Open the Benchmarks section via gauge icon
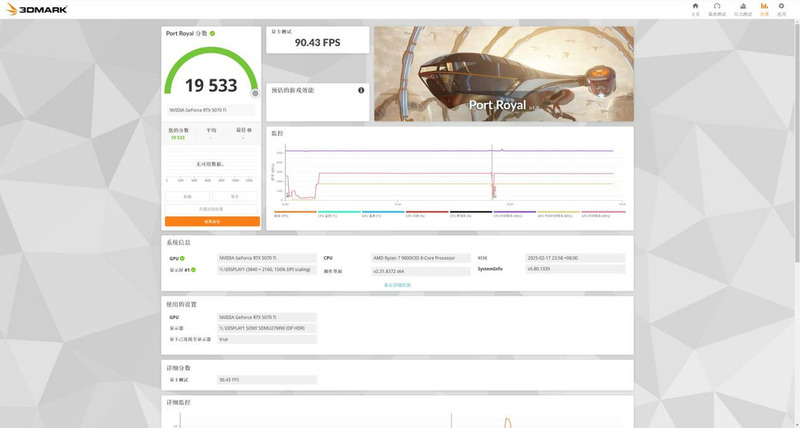 click(x=717, y=6)
